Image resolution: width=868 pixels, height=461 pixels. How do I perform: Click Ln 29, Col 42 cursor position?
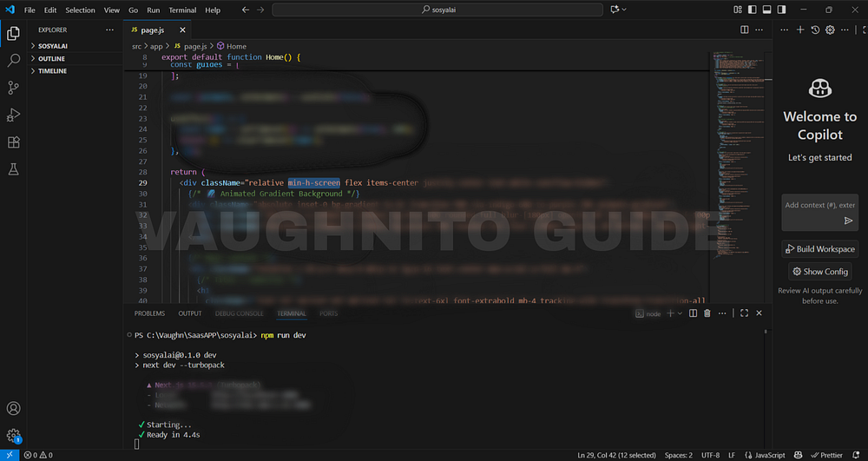pos(616,455)
